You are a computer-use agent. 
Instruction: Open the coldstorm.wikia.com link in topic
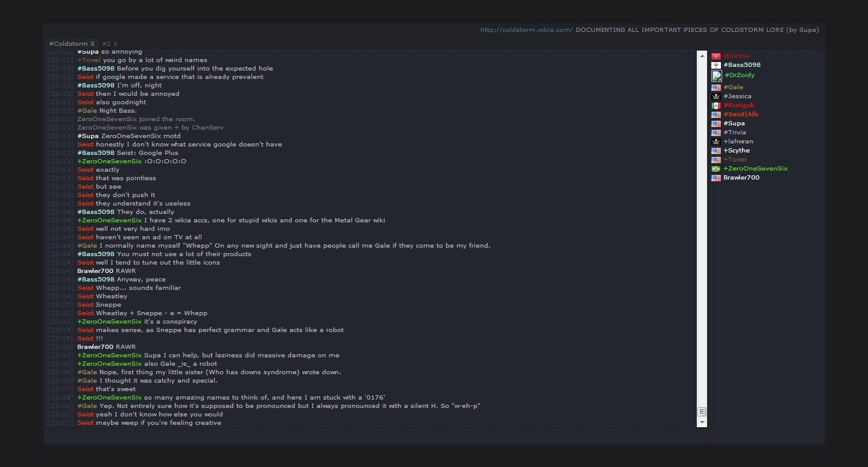[x=526, y=30]
